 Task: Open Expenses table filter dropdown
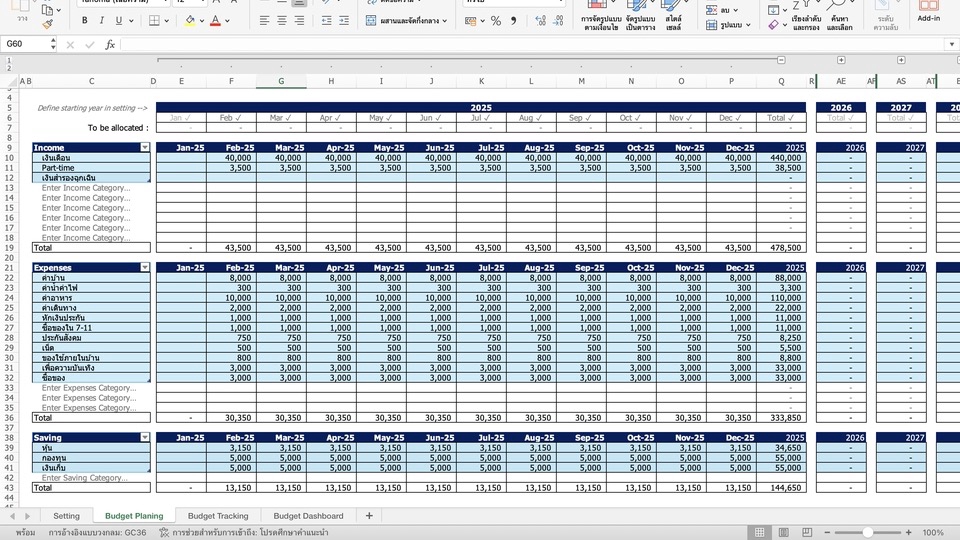[144, 268]
